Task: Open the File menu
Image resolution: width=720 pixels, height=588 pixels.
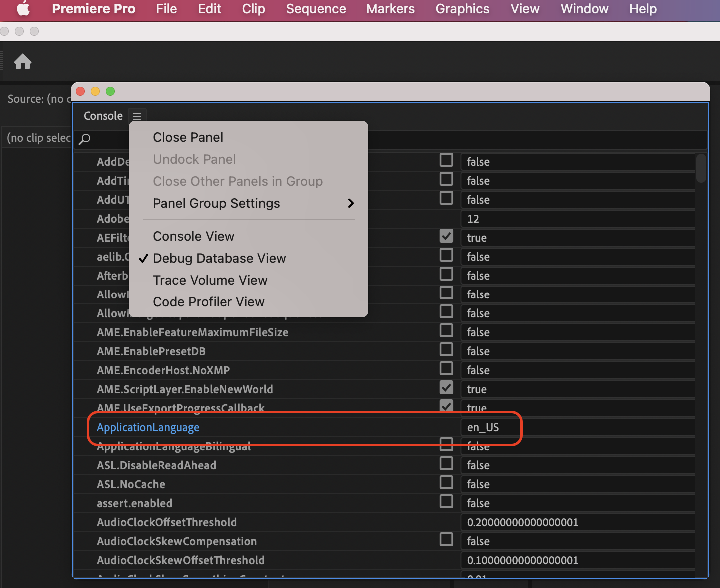Action: click(166, 9)
